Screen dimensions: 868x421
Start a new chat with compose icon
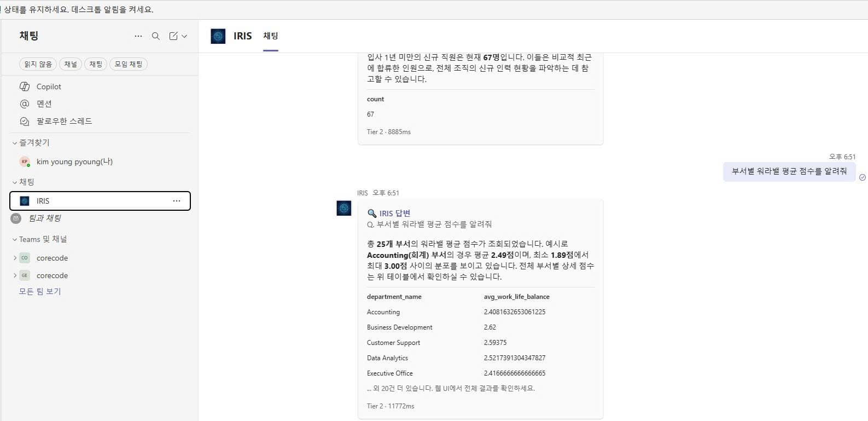(173, 36)
